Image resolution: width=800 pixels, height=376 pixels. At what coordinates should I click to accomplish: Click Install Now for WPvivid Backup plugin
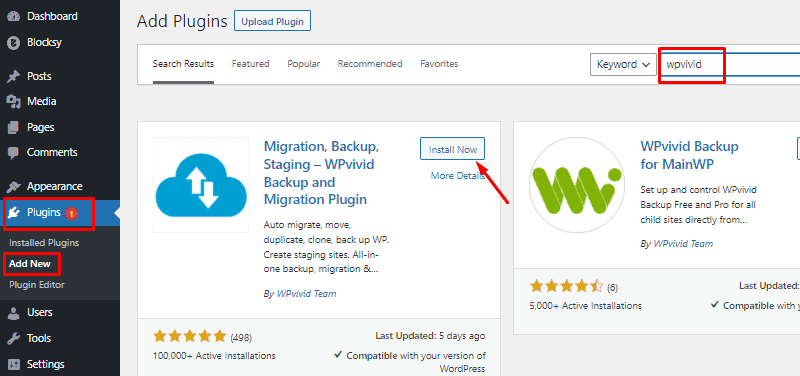click(453, 148)
